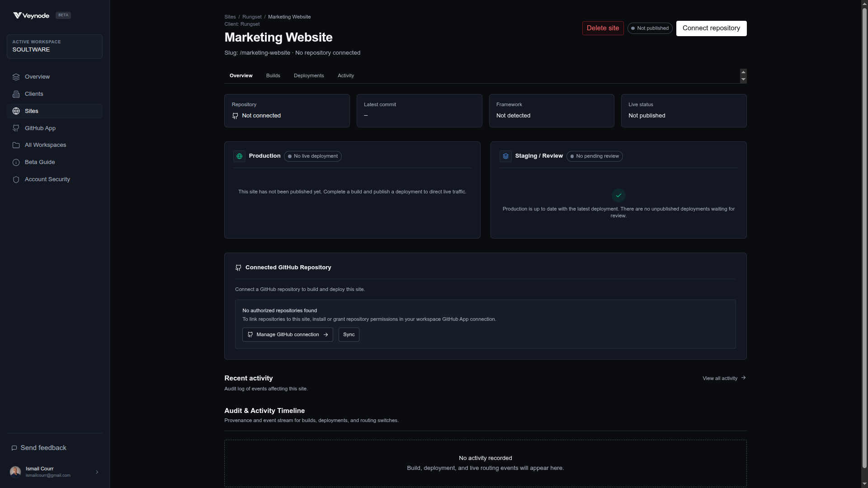Open the View all activity link
868x488 pixels.
[724, 378]
